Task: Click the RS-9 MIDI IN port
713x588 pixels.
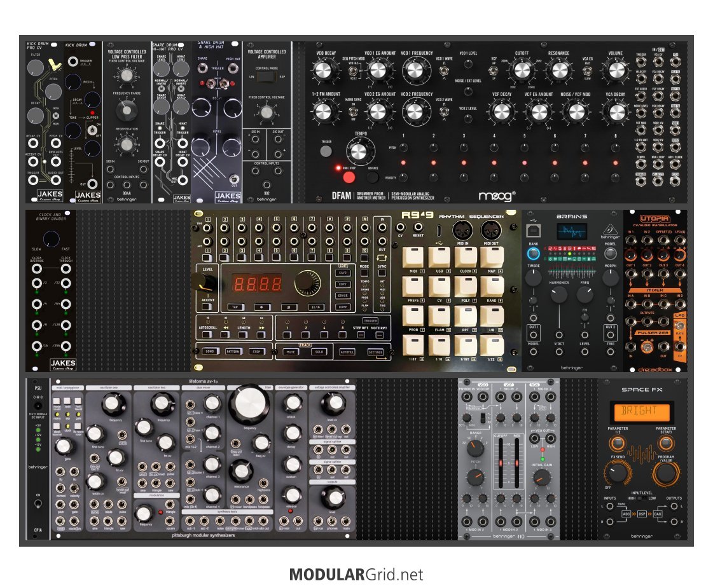Action: [462, 230]
